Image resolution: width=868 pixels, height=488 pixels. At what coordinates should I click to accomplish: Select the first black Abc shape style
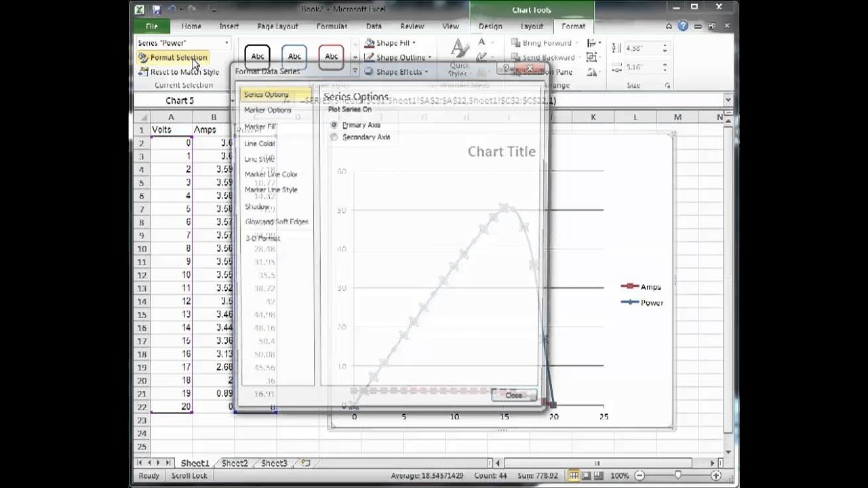point(258,57)
